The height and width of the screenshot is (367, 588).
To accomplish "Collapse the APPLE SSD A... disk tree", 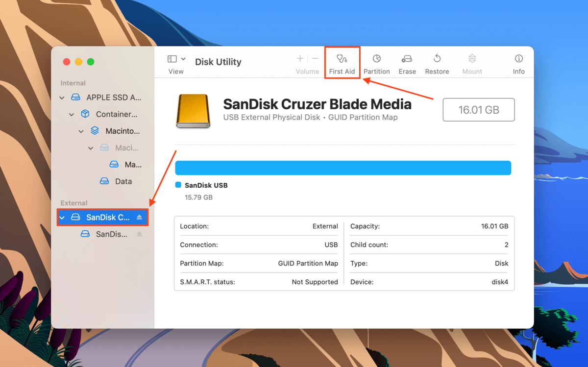I will (62, 98).
